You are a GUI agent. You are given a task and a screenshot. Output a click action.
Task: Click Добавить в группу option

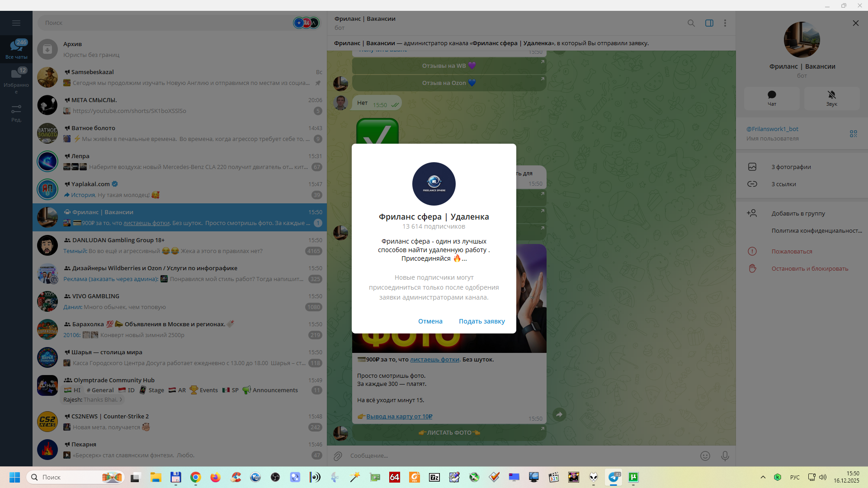798,213
